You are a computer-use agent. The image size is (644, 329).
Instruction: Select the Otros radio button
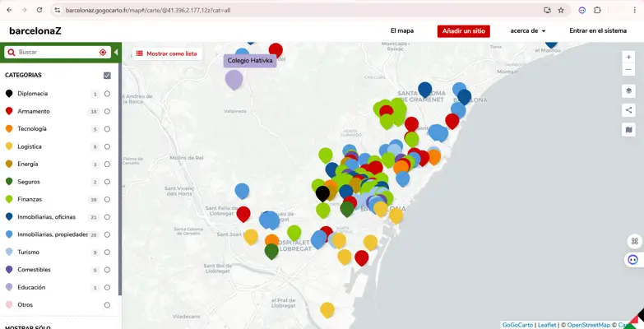click(x=107, y=305)
